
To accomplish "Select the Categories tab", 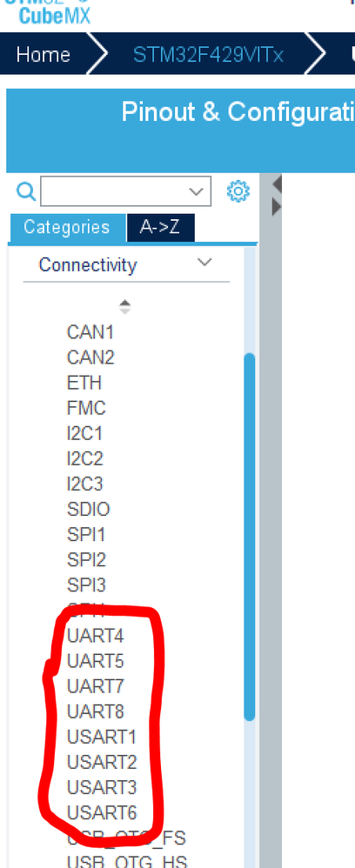I will 67,228.
